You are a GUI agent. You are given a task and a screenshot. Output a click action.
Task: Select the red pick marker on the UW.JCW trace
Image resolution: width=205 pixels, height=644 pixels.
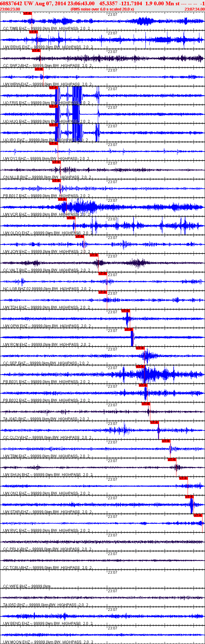pyautogui.click(x=80, y=236)
